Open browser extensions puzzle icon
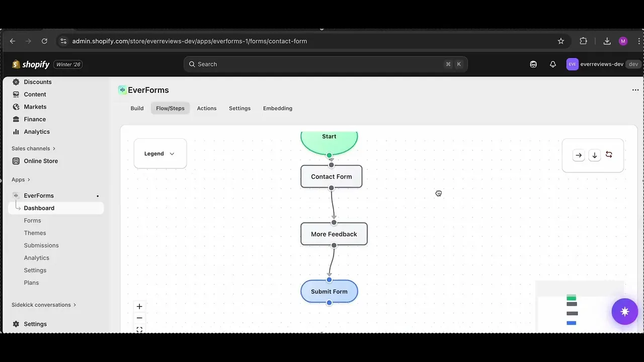644x362 pixels. [x=584, y=41]
